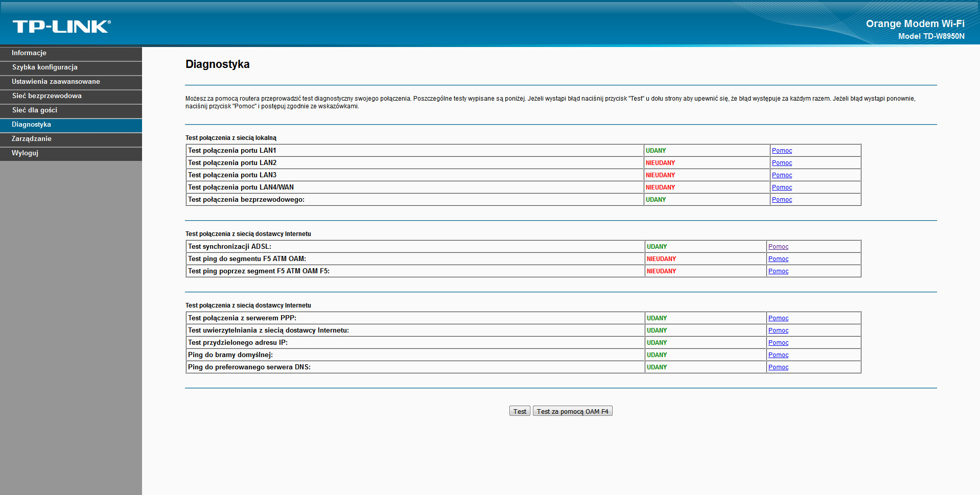The height and width of the screenshot is (495, 980).
Task: Click the Test button
Action: (x=520, y=411)
